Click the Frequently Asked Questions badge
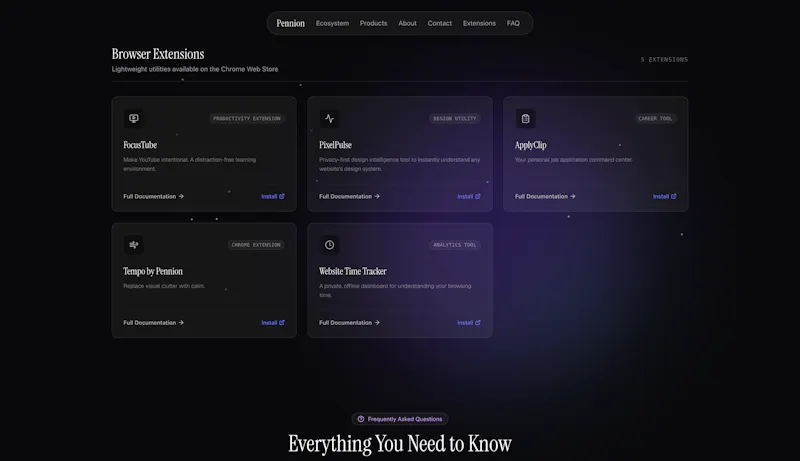 pos(400,419)
